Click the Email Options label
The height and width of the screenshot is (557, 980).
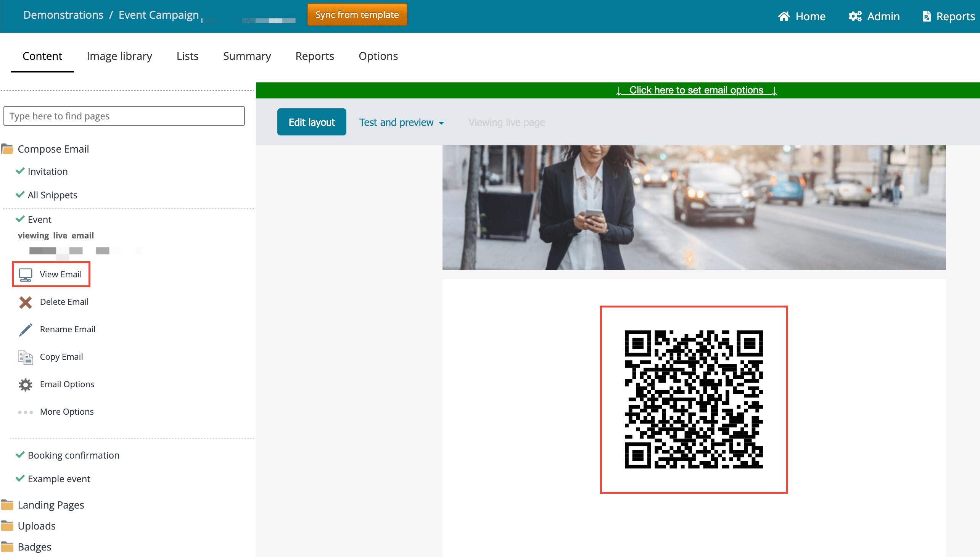click(x=67, y=385)
